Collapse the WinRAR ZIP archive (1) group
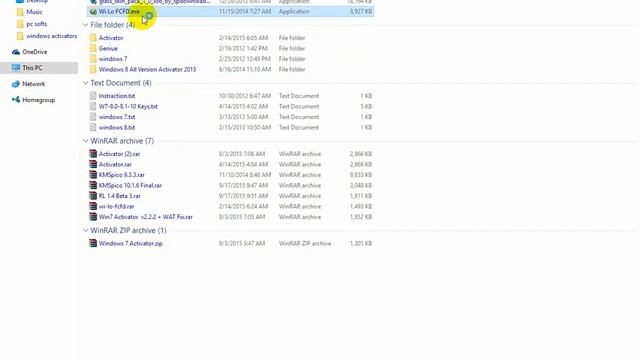Viewport: 640px width, 360px height. [85, 230]
